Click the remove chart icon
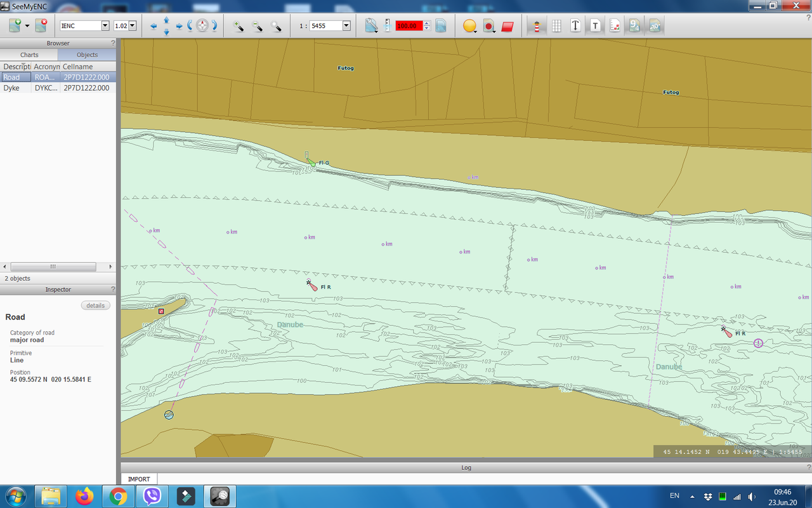This screenshot has height=508, width=812. tap(41, 26)
